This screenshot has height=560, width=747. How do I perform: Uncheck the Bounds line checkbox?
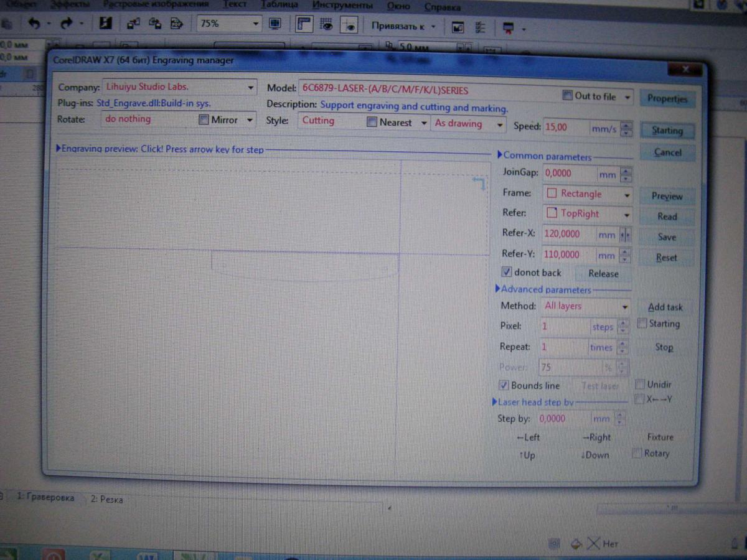(x=504, y=385)
